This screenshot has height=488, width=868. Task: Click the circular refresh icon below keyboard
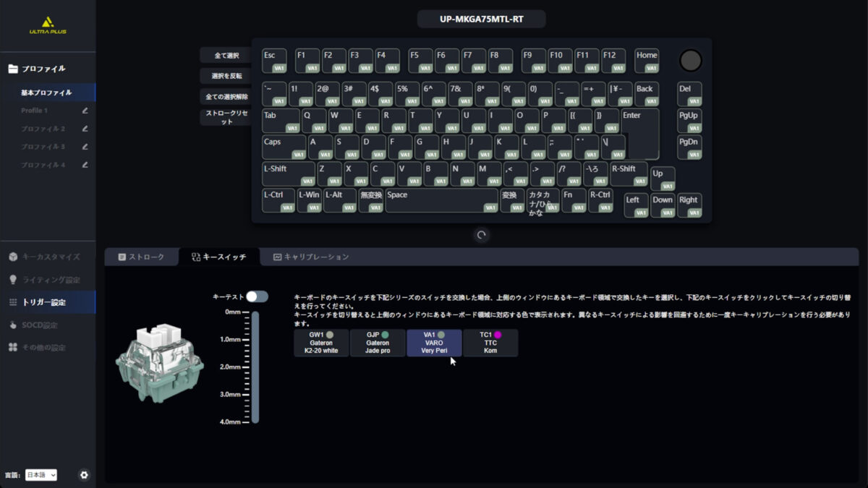tap(481, 235)
